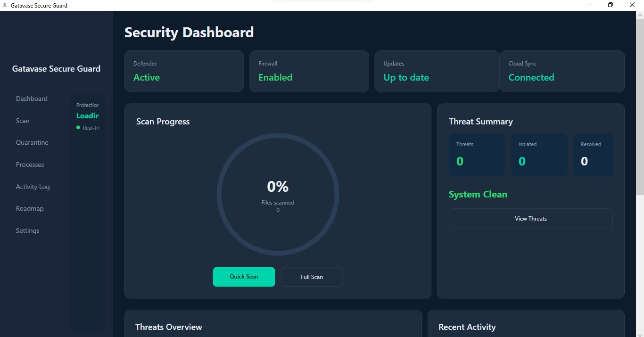Open the Activity Log page
The image size is (644, 337).
33,187
